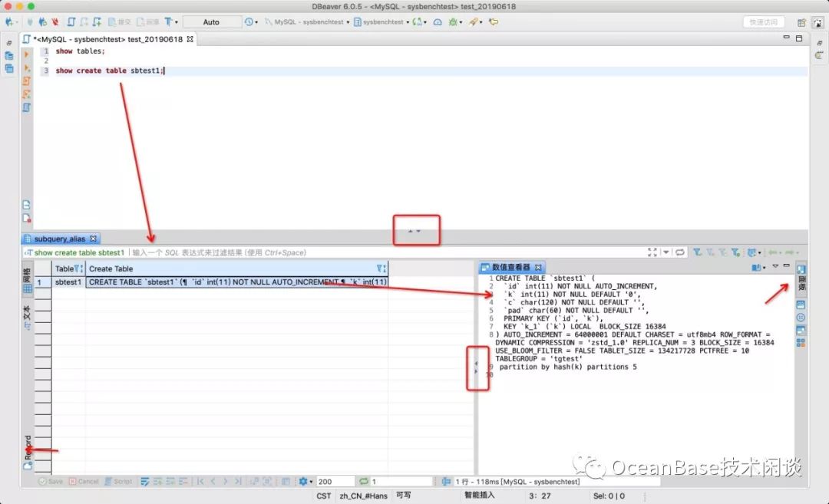Click the maximize results panel arrows icon

(652, 252)
